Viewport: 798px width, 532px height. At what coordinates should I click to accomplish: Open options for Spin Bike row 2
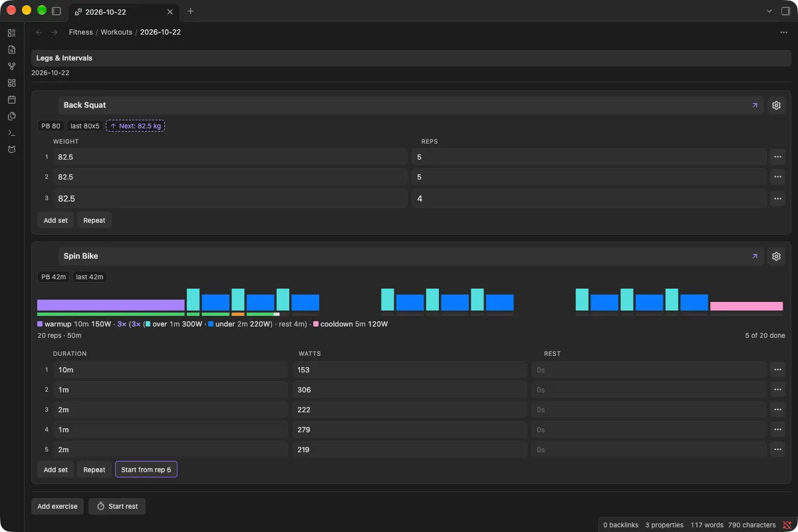(x=777, y=390)
